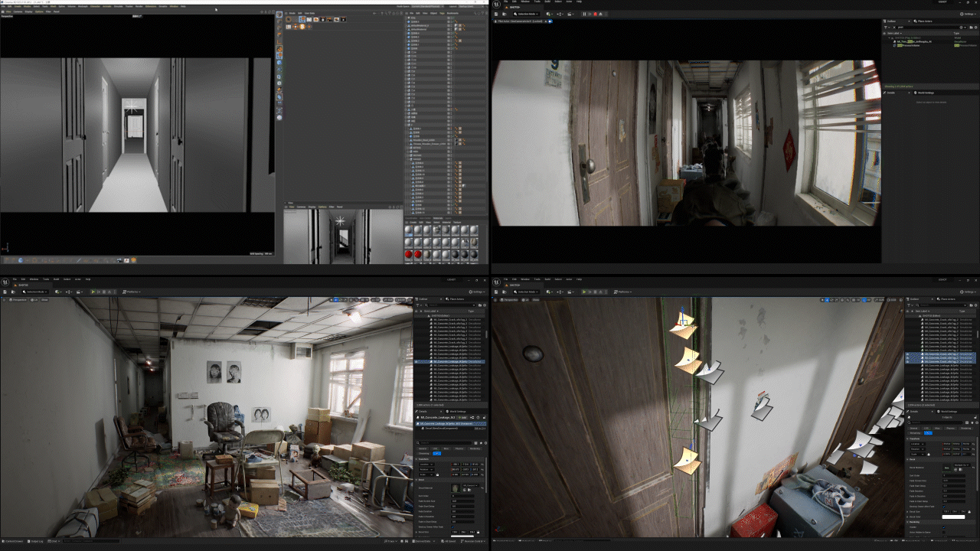The width and height of the screenshot is (980, 551).
Task: Click the Add component button in the bottom-left Details panel
Action: (x=462, y=418)
